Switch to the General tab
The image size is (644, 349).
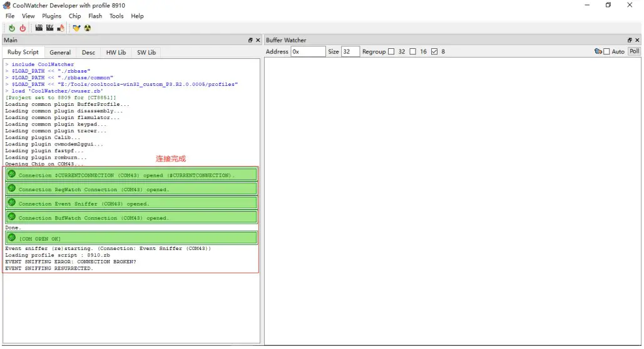[60, 53]
